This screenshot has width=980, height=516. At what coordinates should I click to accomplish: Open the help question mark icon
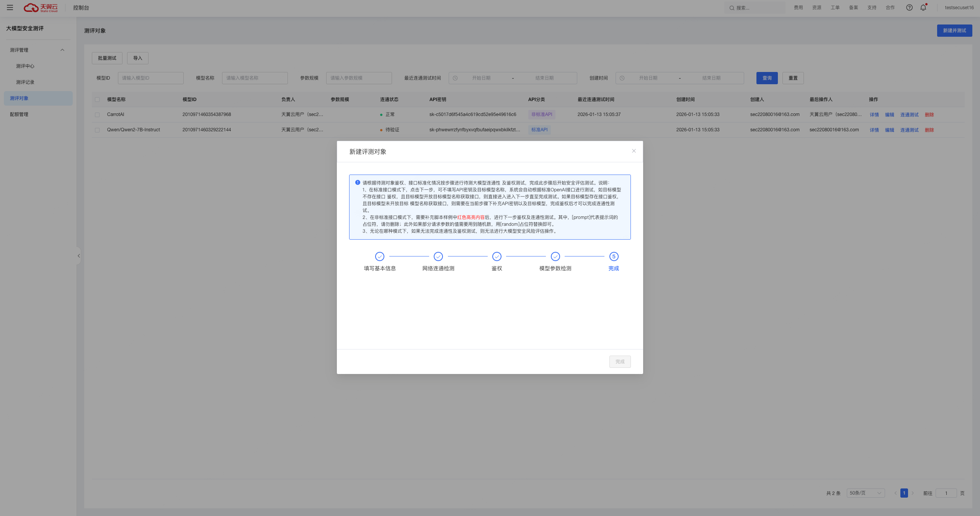(909, 8)
